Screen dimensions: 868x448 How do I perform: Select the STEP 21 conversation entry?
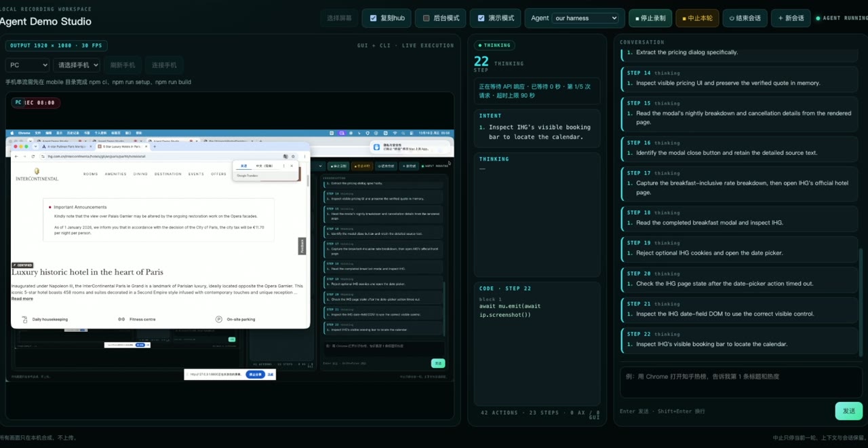click(740, 309)
